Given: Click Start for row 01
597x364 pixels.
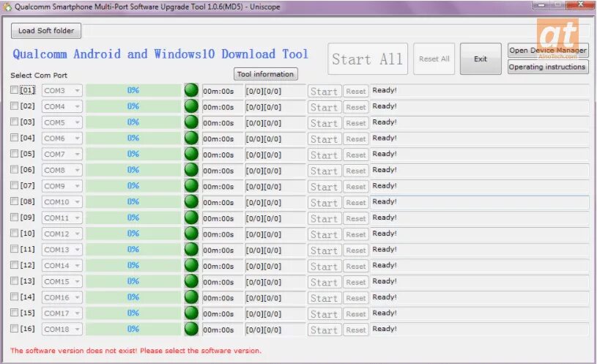Looking at the screenshot, I should (x=325, y=92).
